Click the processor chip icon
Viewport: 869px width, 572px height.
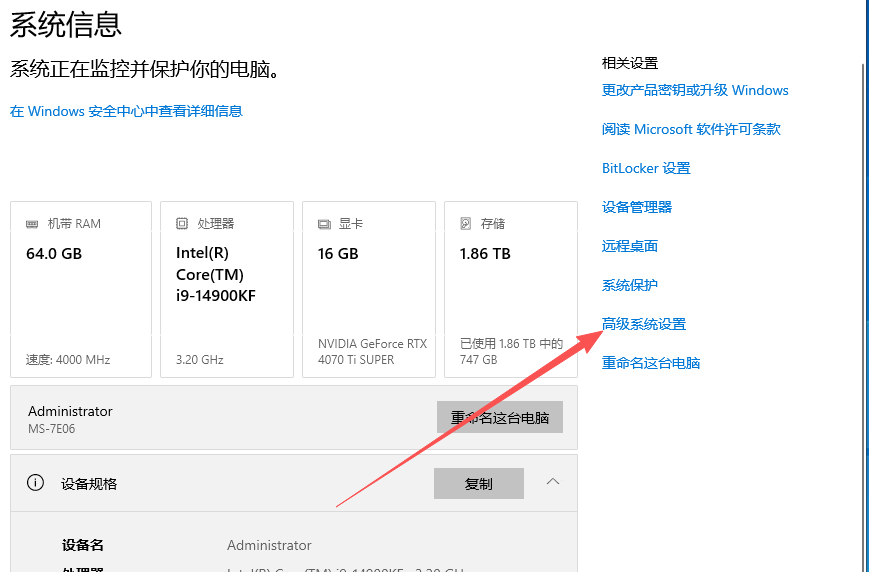coord(182,223)
